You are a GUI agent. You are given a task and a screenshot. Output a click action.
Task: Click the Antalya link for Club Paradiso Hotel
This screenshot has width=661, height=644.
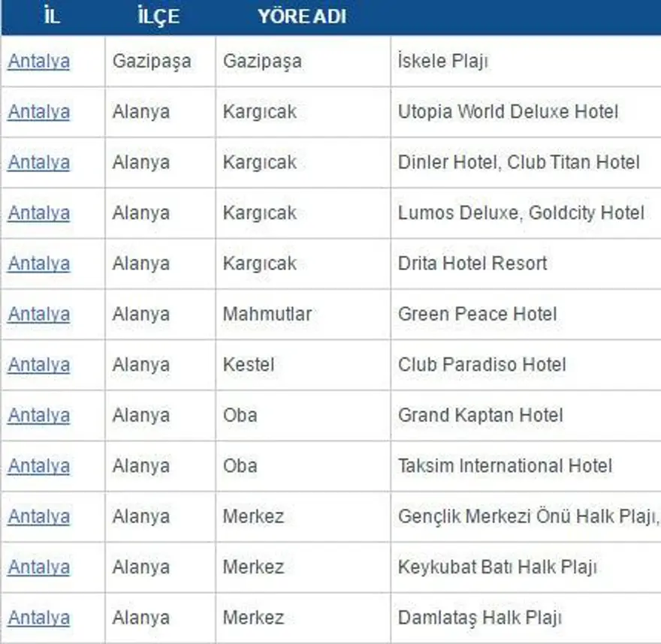[x=38, y=365]
